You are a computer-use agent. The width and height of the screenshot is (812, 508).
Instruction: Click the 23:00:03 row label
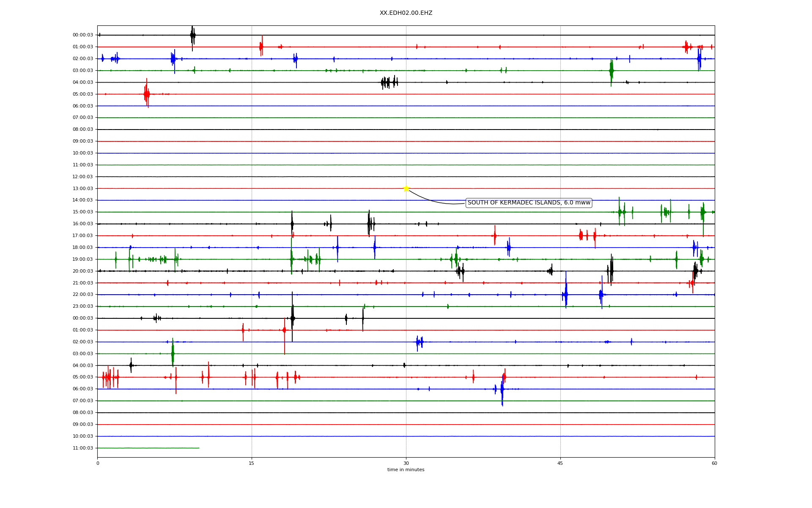point(83,306)
